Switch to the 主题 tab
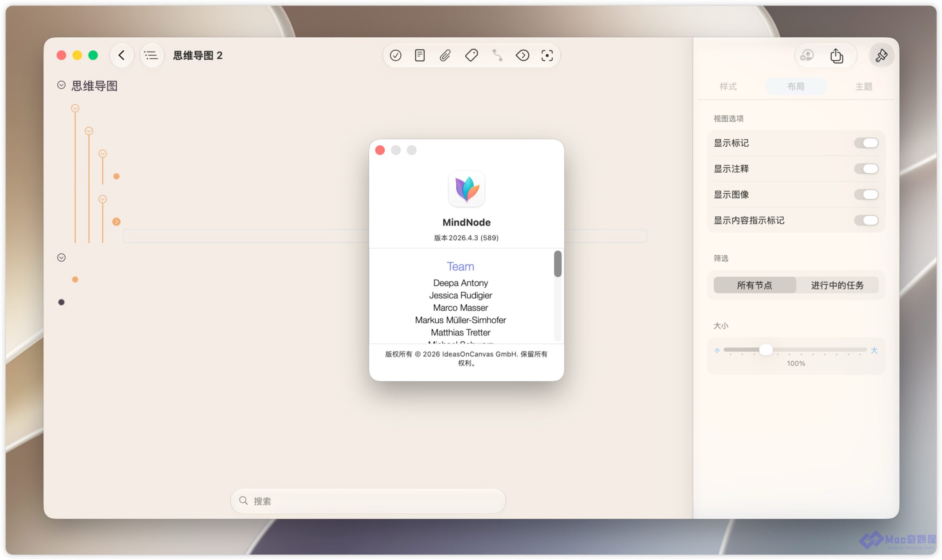Screen dimensions: 942x560 (864, 86)
